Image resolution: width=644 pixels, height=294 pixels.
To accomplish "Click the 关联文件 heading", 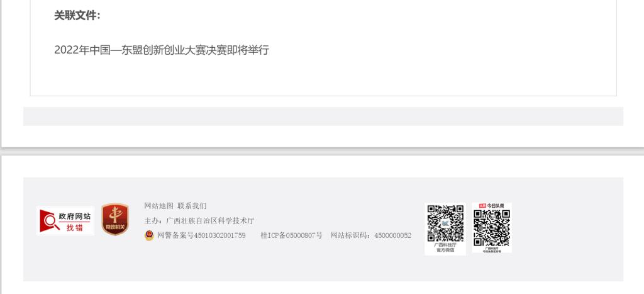I will (x=77, y=16).
